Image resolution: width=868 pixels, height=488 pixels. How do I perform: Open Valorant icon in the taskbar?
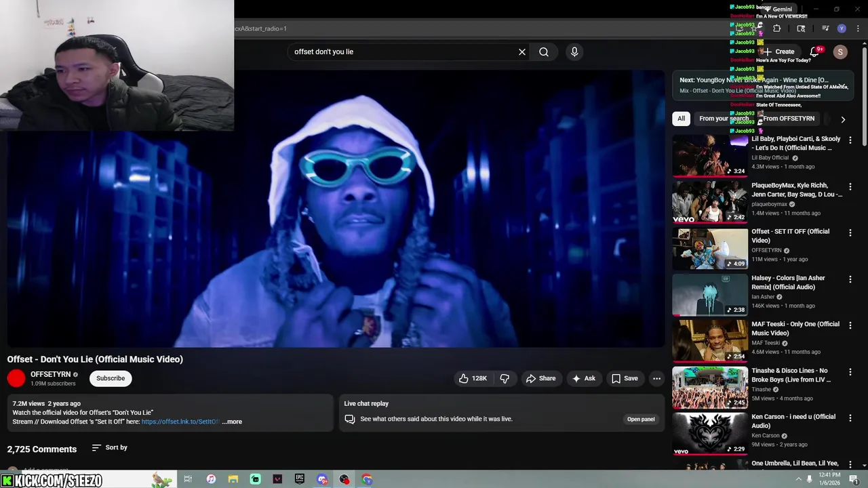277,479
